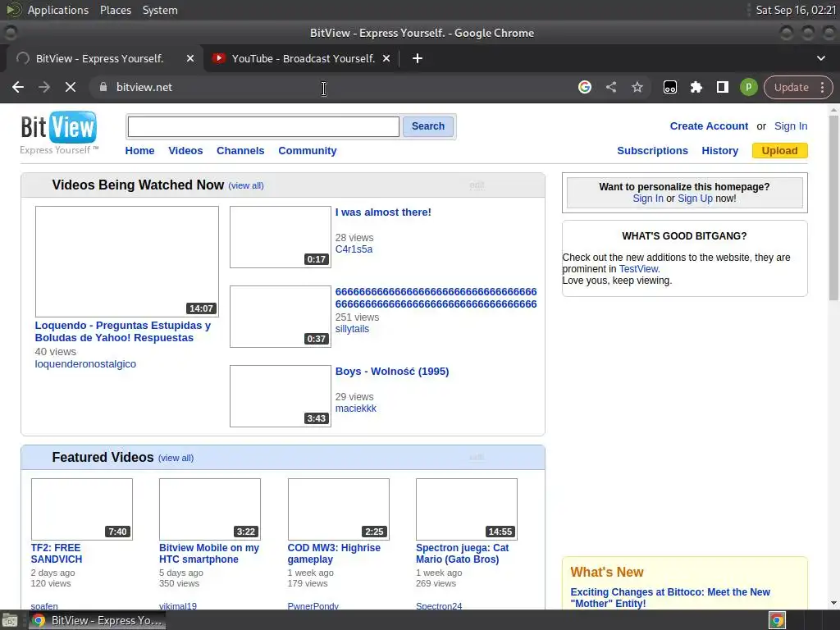Go back with the browser back arrow
Viewport: 840px width, 630px height.
click(18, 87)
